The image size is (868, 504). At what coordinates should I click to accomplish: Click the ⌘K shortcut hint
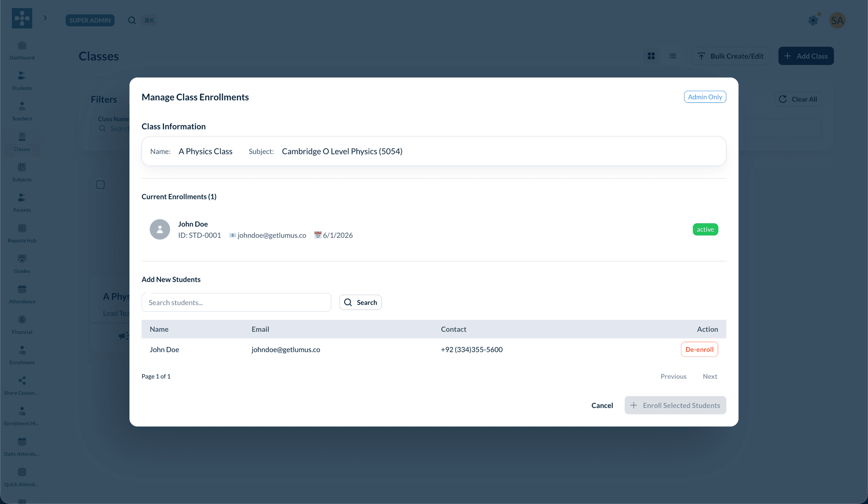149,20
